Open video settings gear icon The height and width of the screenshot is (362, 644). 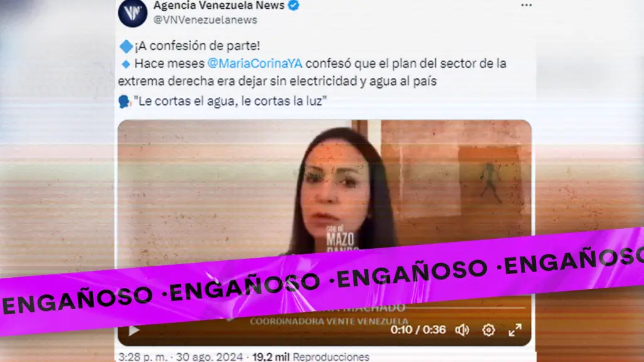click(x=488, y=330)
